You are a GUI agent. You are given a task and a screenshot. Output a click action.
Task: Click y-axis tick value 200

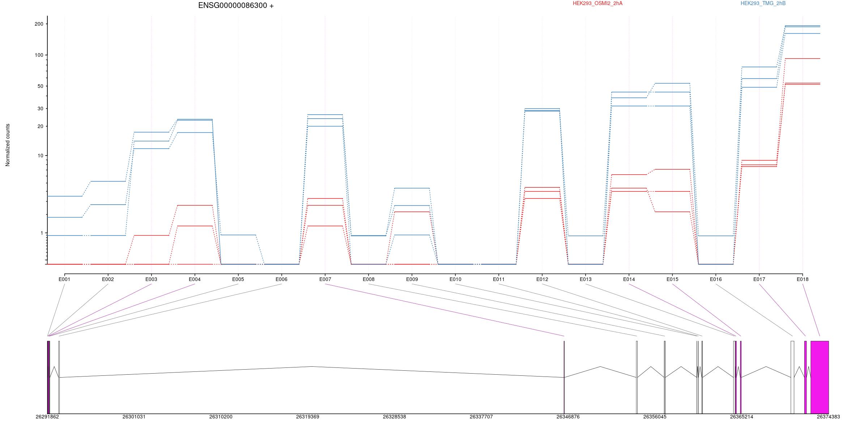[x=39, y=24]
